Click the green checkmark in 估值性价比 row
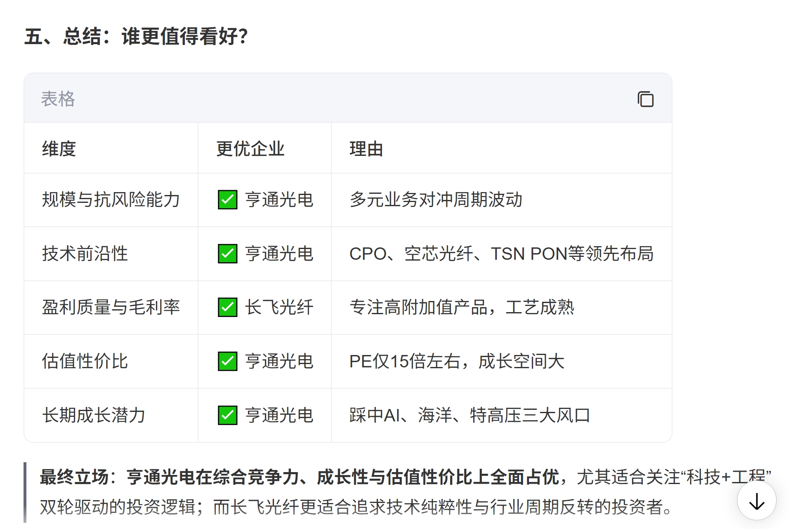Screen dimensions: 812x529 pos(227,361)
